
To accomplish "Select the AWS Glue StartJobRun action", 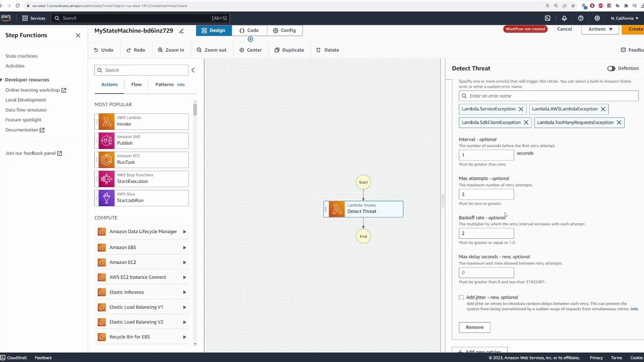I will (x=142, y=198).
